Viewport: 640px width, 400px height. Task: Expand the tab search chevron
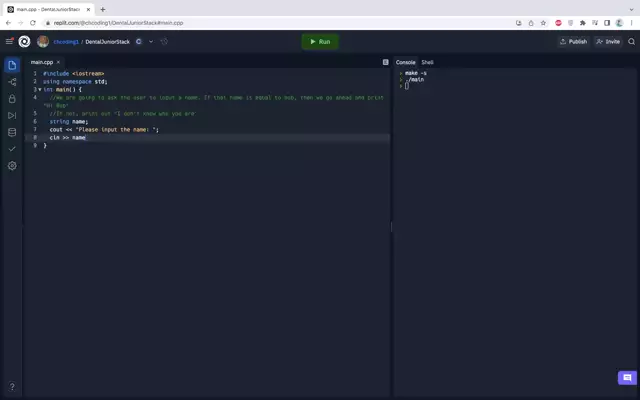coord(631,9)
